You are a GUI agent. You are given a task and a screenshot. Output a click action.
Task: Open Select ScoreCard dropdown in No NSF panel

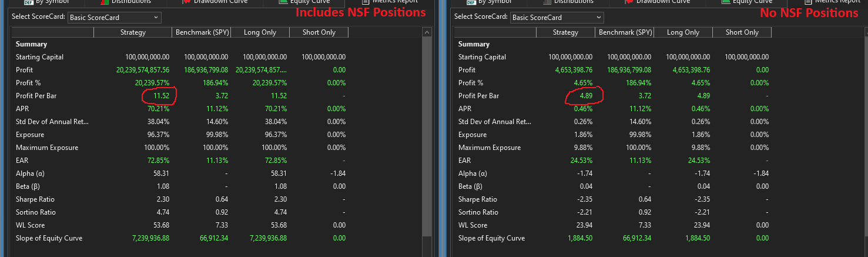click(x=557, y=18)
